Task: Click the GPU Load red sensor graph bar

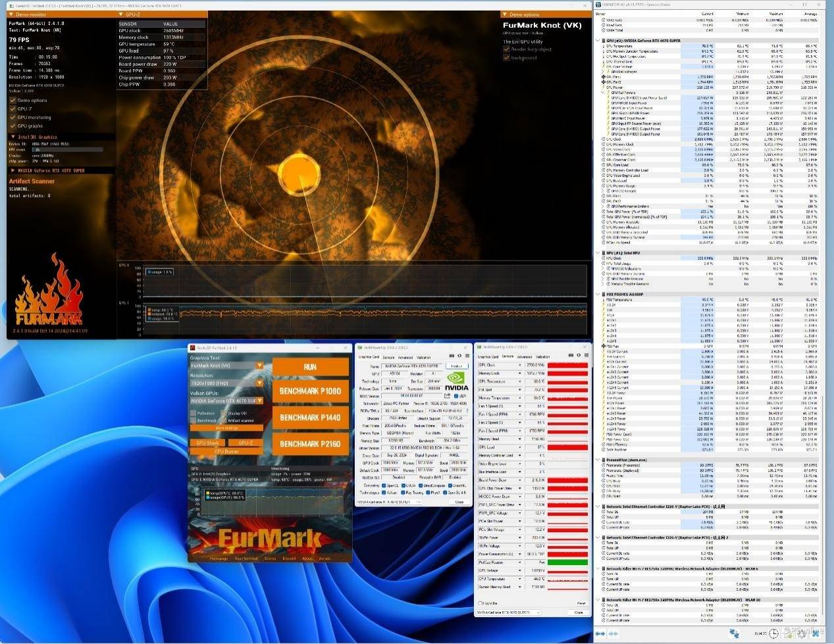Action: pos(567,447)
